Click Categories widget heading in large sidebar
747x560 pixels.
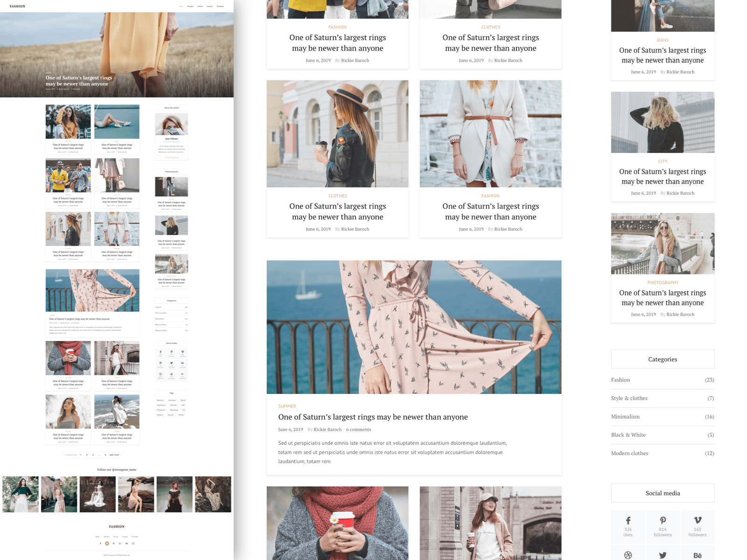(x=663, y=359)
